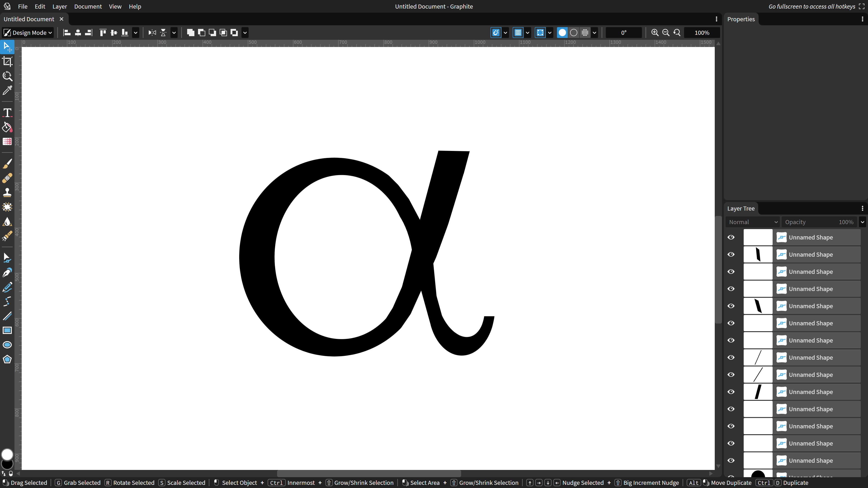
Task: Hide the topmost Unnamed Shape layer
Action: click(731, 237)
